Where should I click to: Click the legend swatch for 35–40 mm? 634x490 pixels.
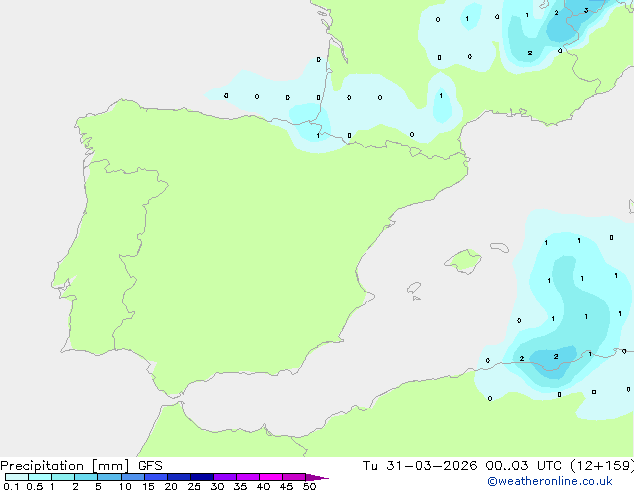248,477
